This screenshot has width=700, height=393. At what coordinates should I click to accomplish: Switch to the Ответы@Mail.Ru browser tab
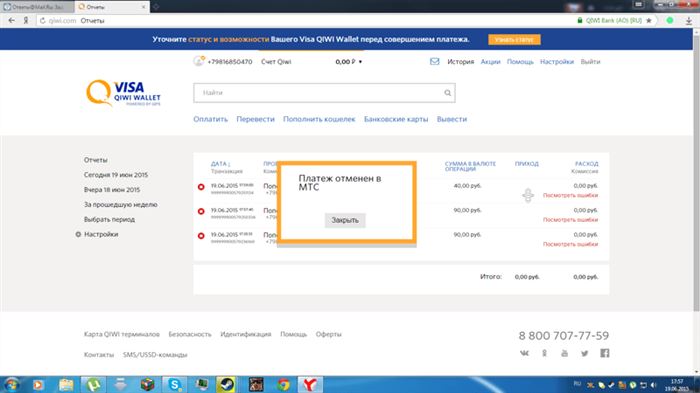(37, 7)
